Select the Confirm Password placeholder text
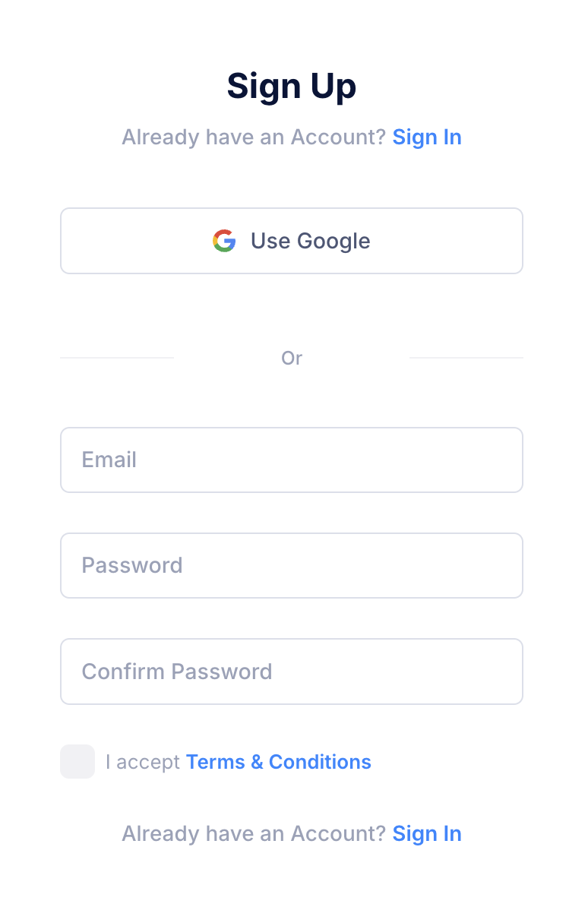Viewport: 588px width, 907px height. (177, 671)
